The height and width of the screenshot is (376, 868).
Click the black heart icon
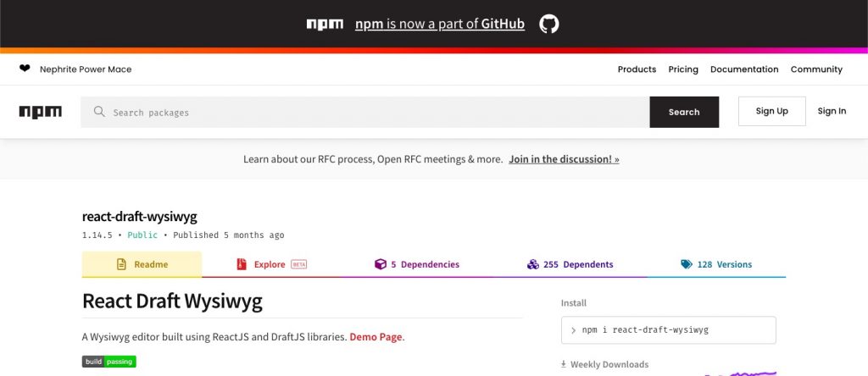click(25, 69)
